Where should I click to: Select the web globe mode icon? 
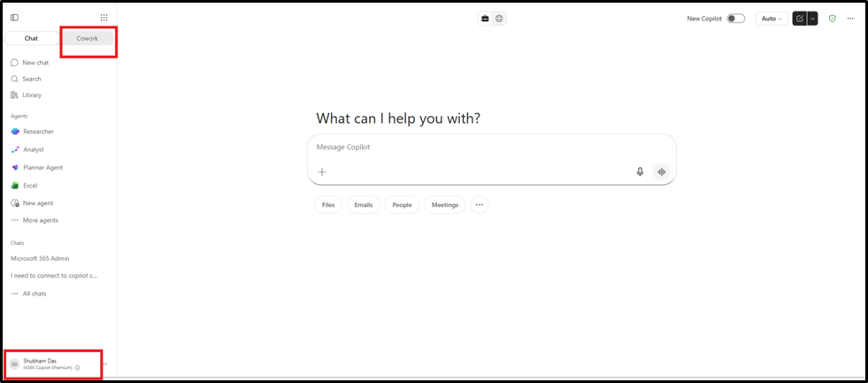pos(499,19)
